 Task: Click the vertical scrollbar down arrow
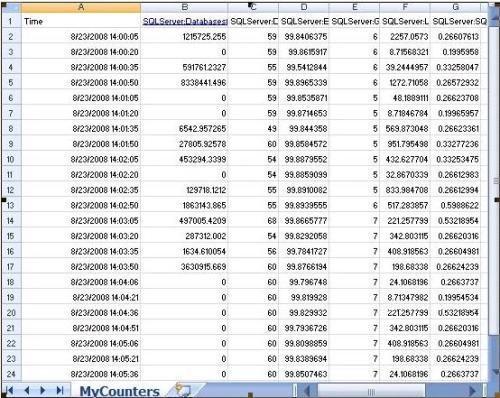point(495,371)
